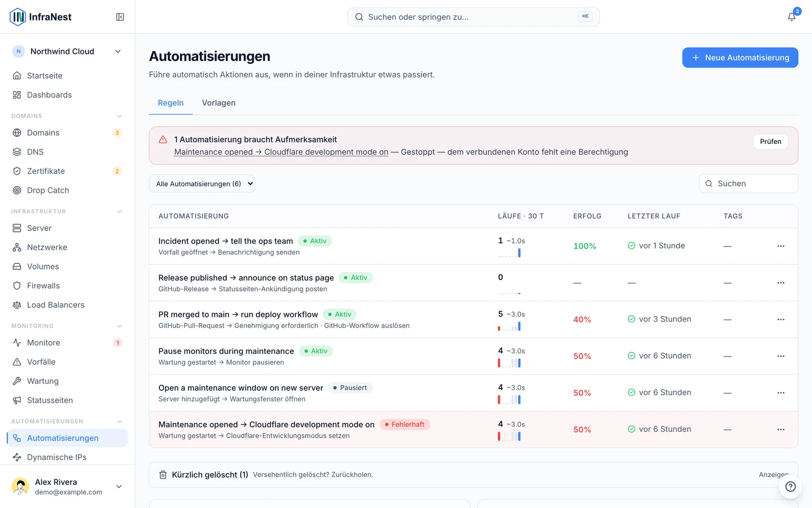Click the Load Balancers scale icon
The image size is (812, 508).
coord(17,305)
